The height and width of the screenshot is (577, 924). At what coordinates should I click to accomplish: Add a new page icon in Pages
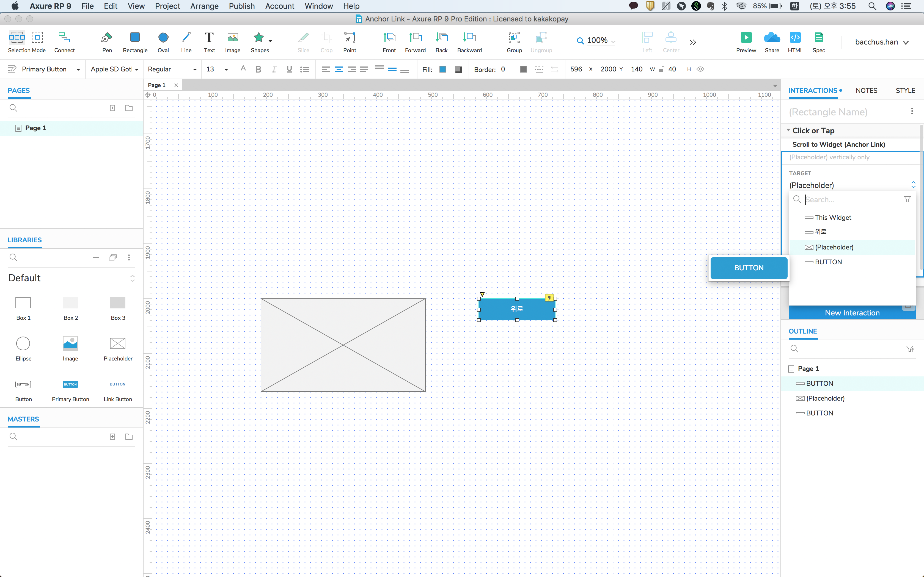pos(112,108)
